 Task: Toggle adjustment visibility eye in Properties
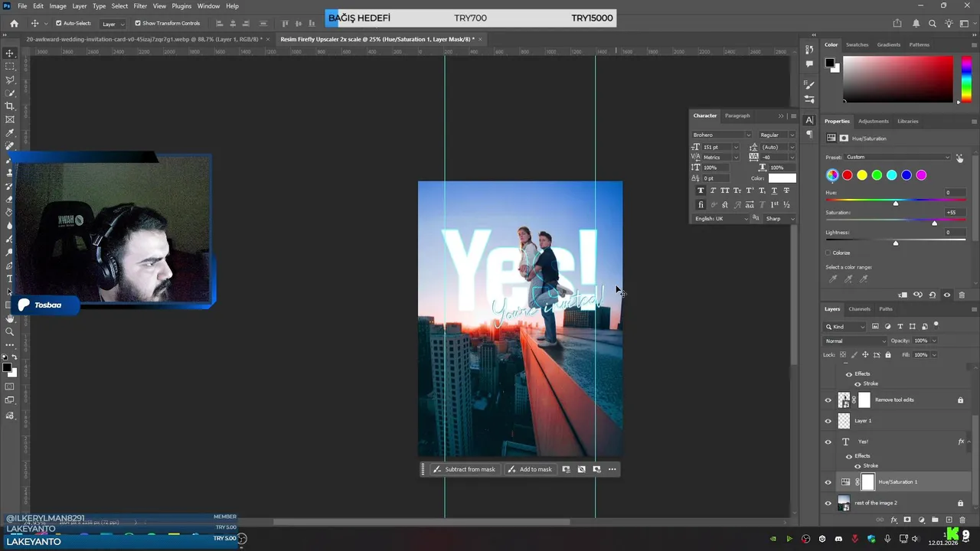(947, 295)
